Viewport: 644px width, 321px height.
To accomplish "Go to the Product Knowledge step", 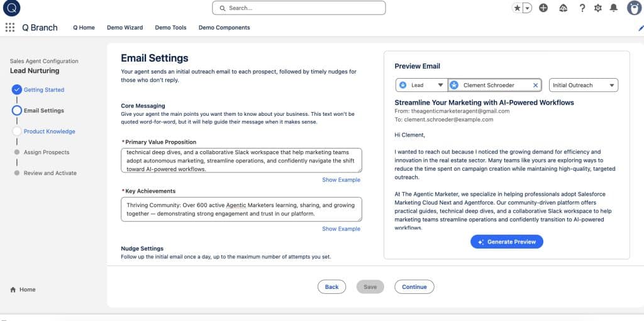I will coord(49,132).
